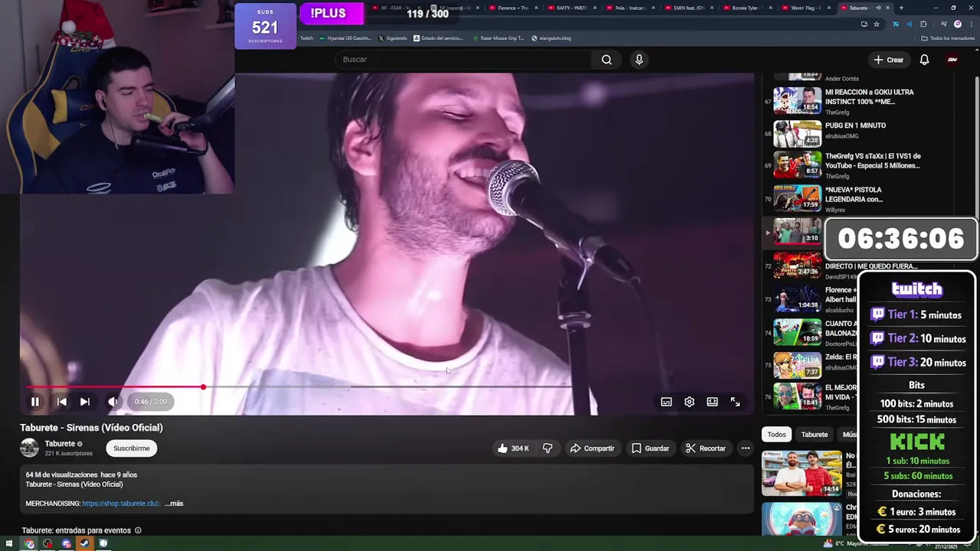The image size is (980, 551).
Task: Open a new browser tab
Action: 901,8
